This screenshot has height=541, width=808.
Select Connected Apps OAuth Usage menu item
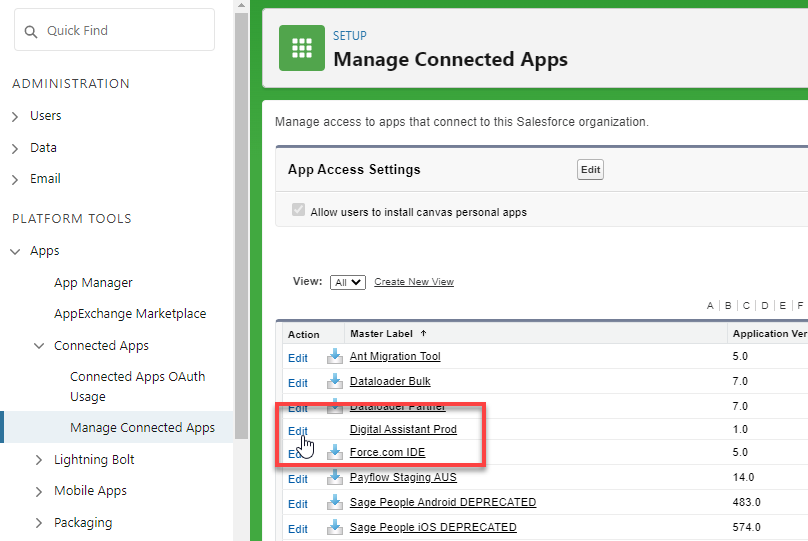[x=137, y=386]
